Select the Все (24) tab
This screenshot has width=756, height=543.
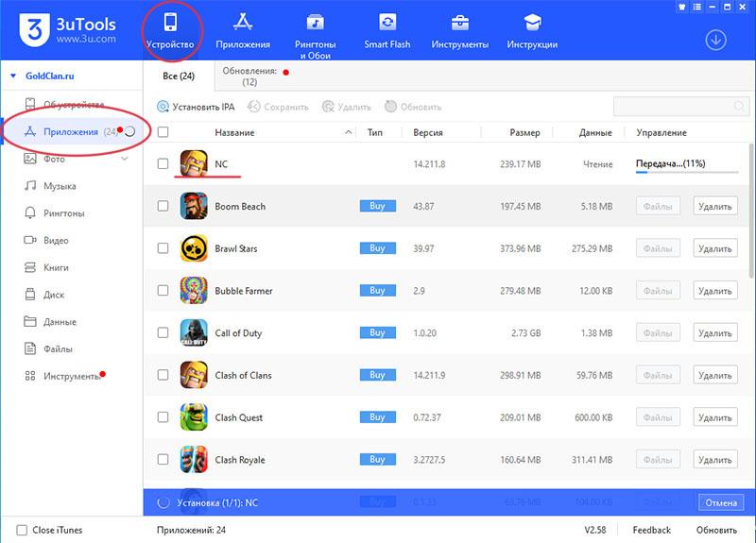tap(179, 76)
